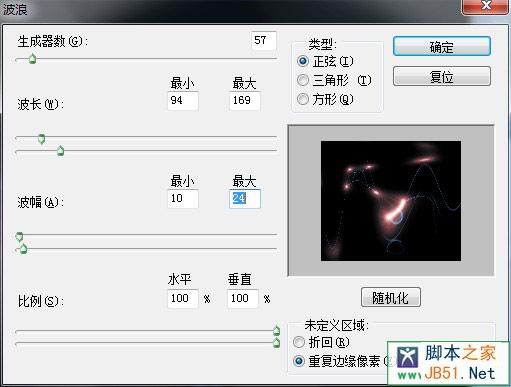Click the 确定 confirm button

(442, 46)
